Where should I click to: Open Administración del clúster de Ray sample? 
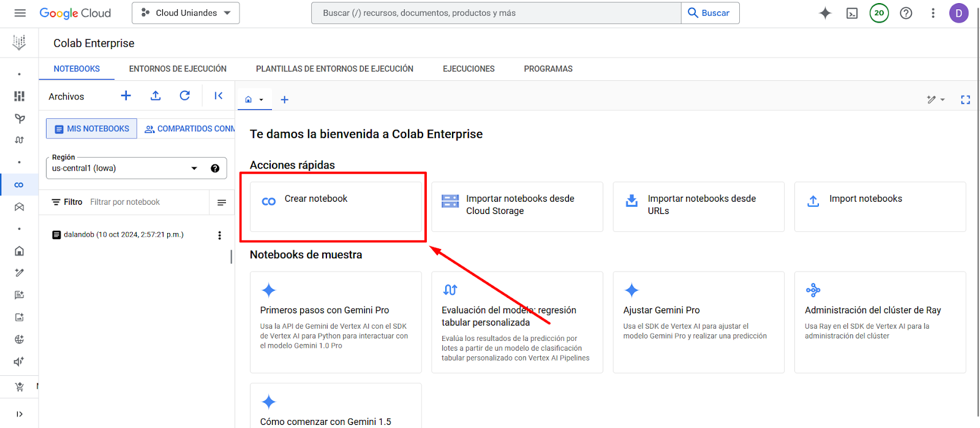click(880, 323)
